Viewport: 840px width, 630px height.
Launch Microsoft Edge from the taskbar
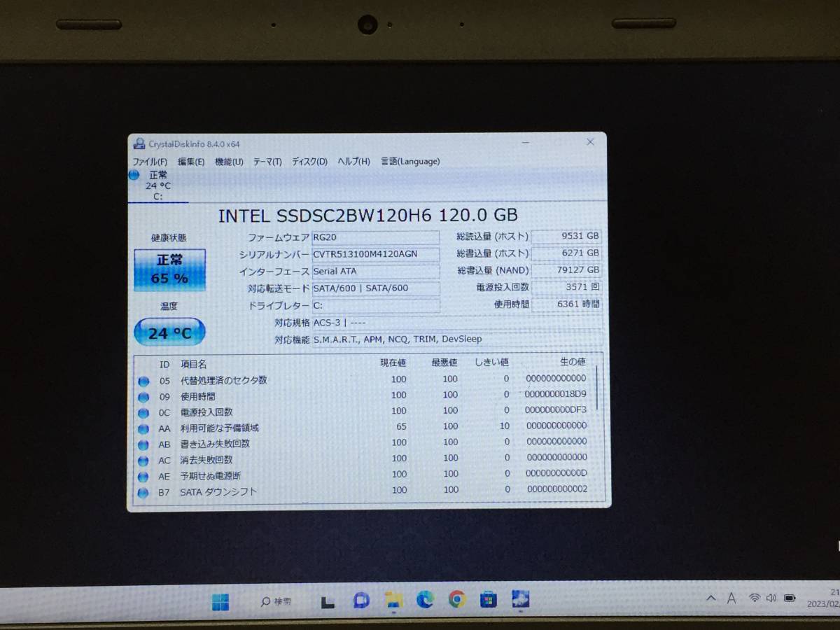click(x=425, y=600)
